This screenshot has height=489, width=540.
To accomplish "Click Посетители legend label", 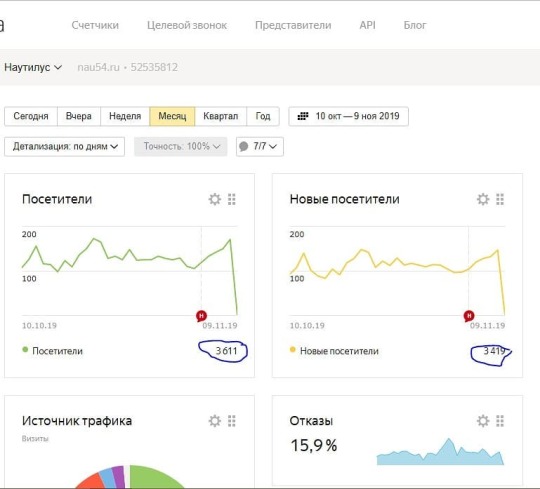I will (x=58, y=351).
